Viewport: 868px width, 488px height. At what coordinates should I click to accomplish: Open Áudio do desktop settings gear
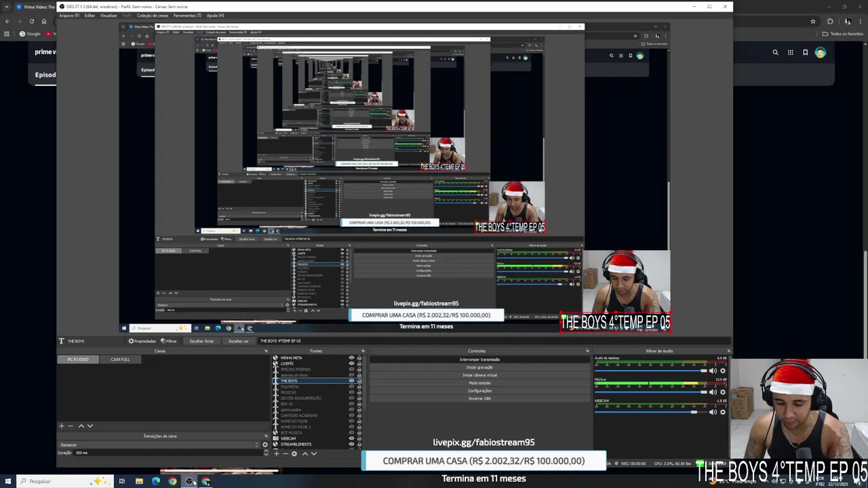point(723,371)
